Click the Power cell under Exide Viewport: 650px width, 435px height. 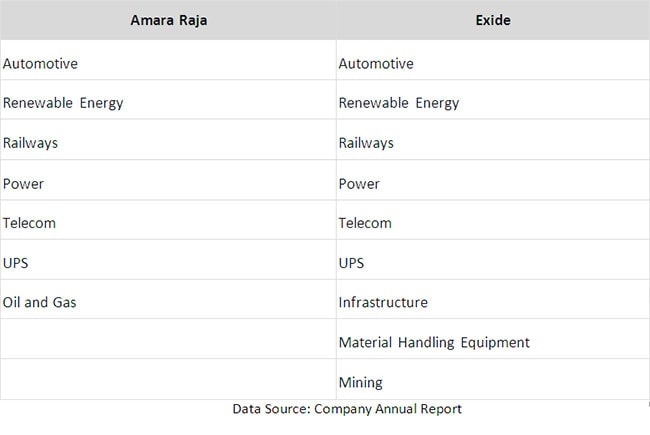click(x=359, y=184)
